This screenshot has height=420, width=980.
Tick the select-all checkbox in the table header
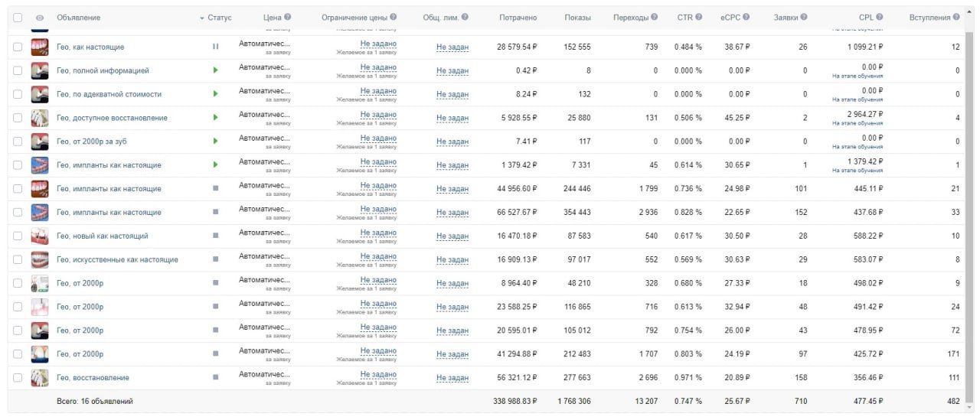click(x=18, y=18)
